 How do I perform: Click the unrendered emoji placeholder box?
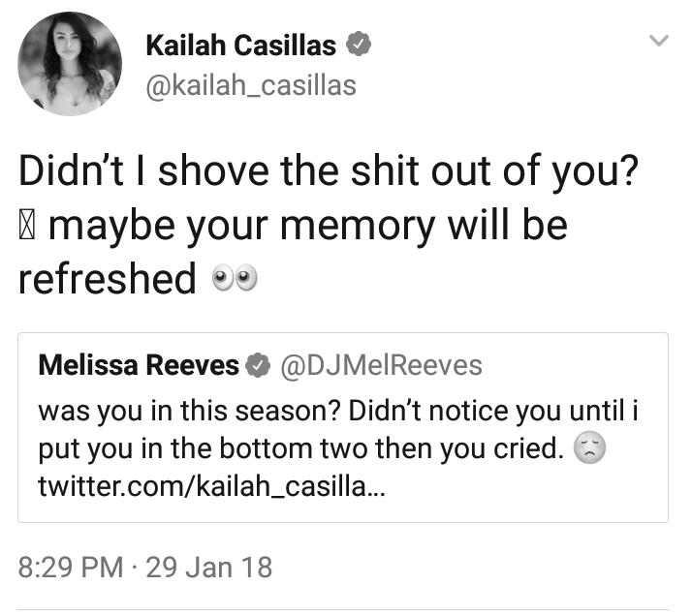pyautogui.click(x=27, y=227)
